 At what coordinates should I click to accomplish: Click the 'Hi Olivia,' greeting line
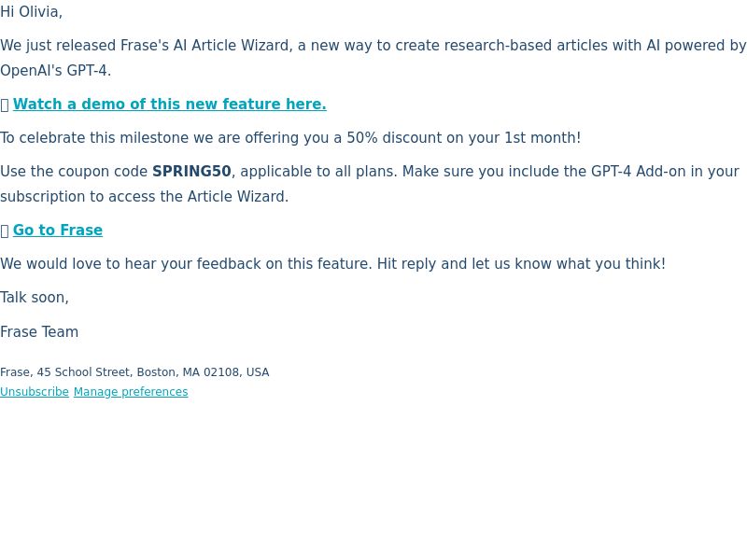point(31,12)
